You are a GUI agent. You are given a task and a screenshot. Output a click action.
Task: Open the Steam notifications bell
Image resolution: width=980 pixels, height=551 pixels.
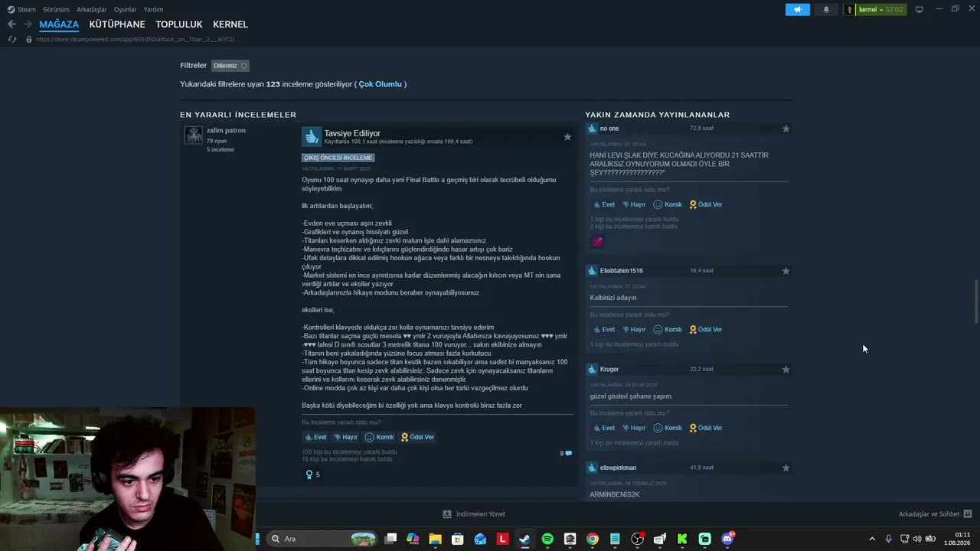pos(826,10)
